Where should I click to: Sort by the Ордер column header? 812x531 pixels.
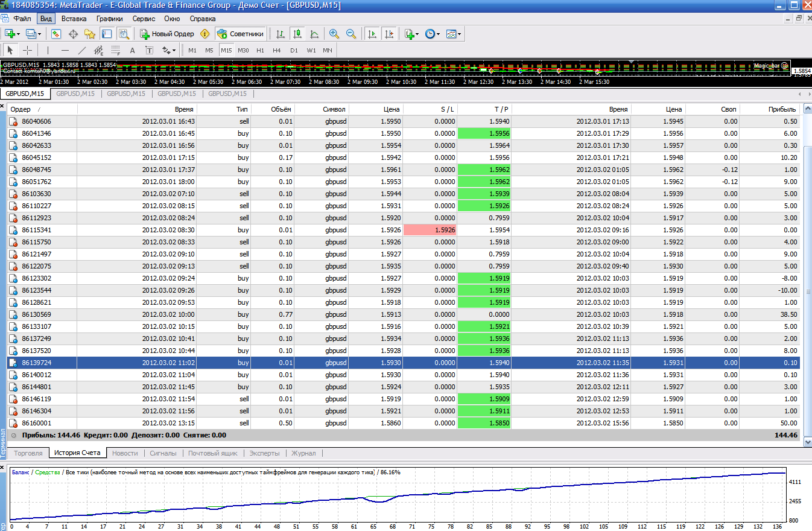point(42,109)
